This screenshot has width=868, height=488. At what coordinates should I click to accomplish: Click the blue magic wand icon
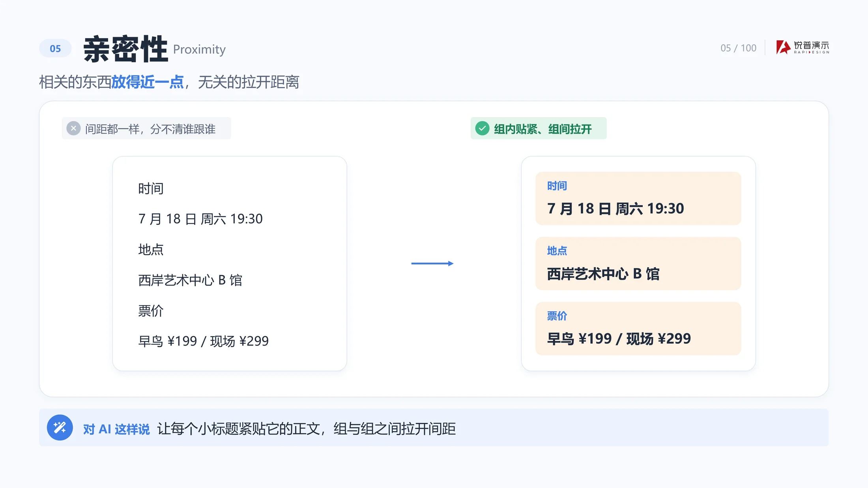coord(60,428)
